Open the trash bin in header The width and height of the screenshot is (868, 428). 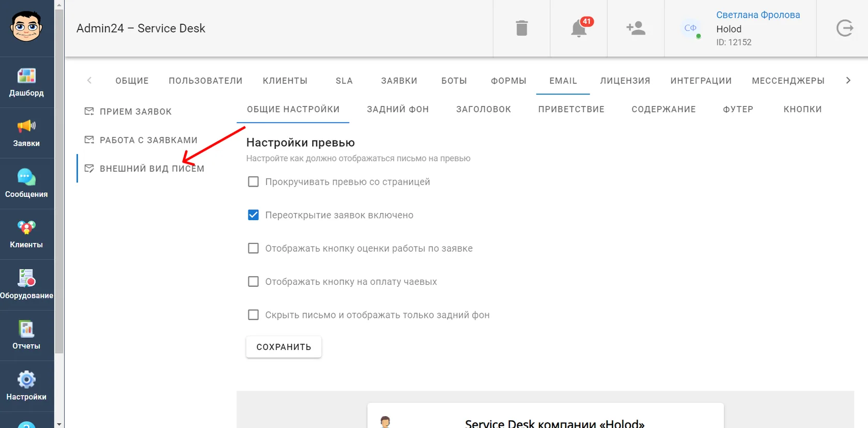click(522, 28)
